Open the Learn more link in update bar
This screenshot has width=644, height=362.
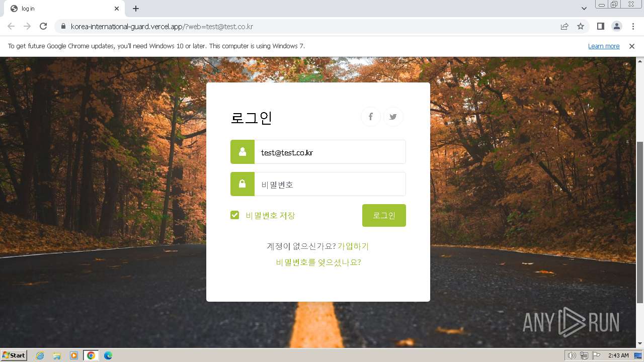click(x=604, y=46)
